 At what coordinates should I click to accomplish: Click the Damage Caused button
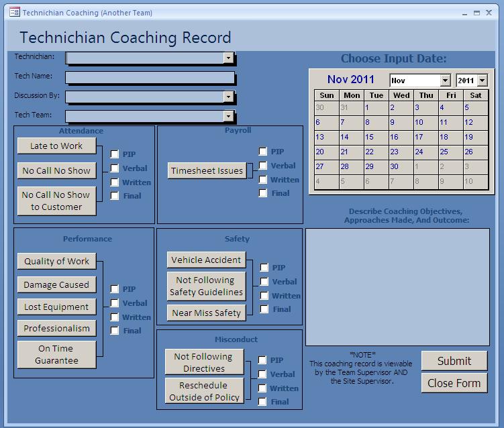point(56,284)
